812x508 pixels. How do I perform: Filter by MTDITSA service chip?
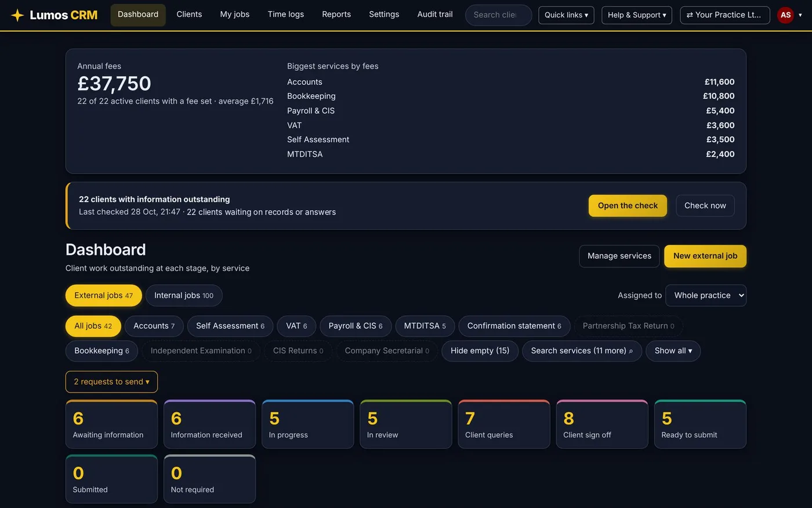click(x=425, y=326)
